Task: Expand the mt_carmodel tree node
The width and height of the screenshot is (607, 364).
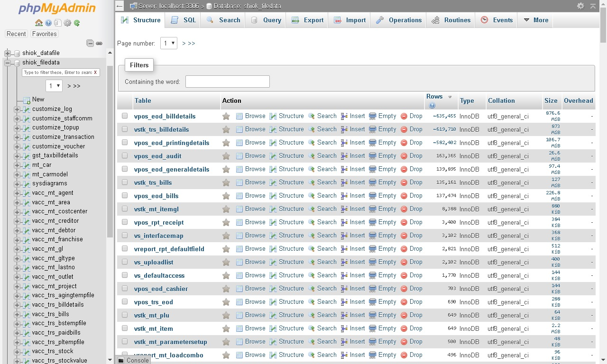Action: pyautogui.click(x=17, y=174)
